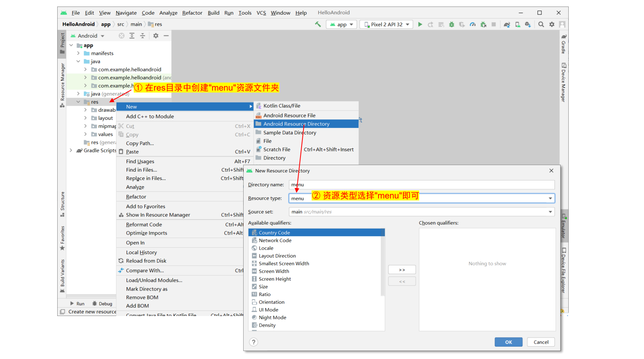
Task: Select Density qualifier
Action: point(315,325)
